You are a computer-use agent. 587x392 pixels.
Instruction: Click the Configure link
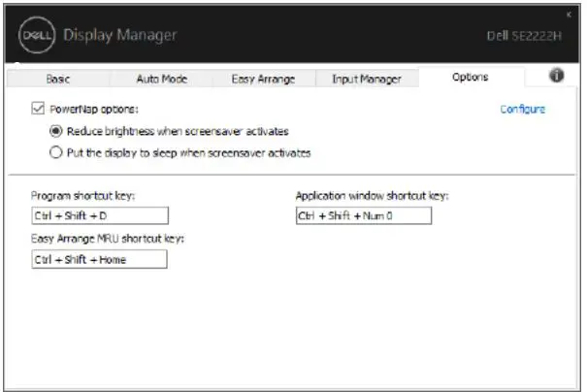(x=523, y=109)
